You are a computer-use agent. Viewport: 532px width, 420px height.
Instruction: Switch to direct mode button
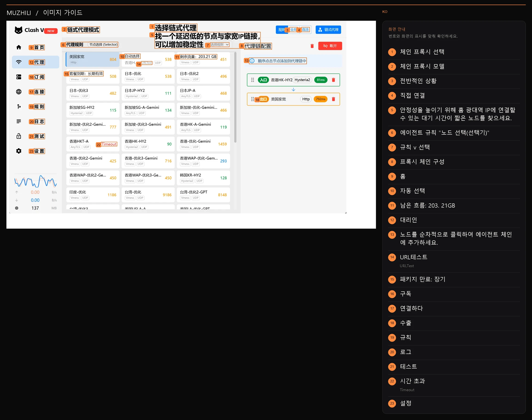[305, 30]
